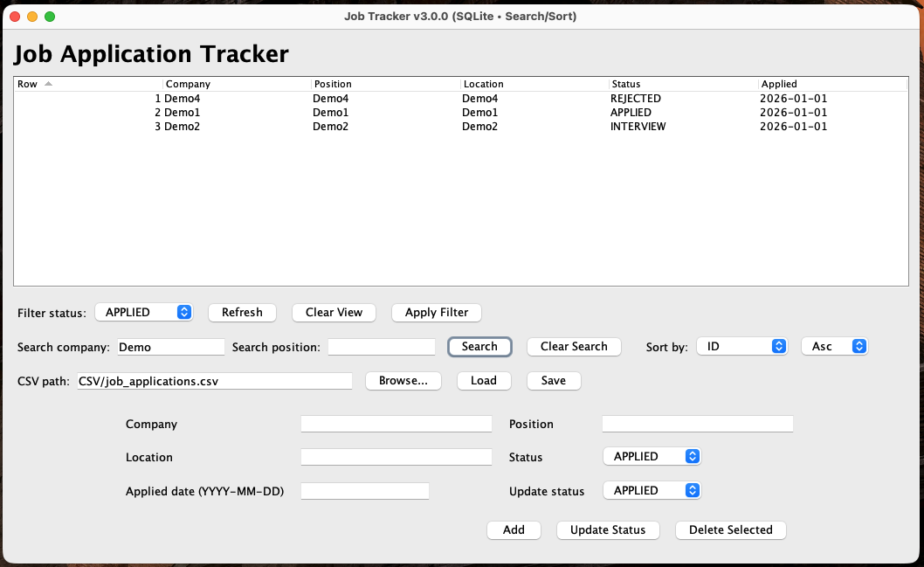Focus the Search position text field
The height and width of the screenshot is (567, 924).
tap(381, 347)
